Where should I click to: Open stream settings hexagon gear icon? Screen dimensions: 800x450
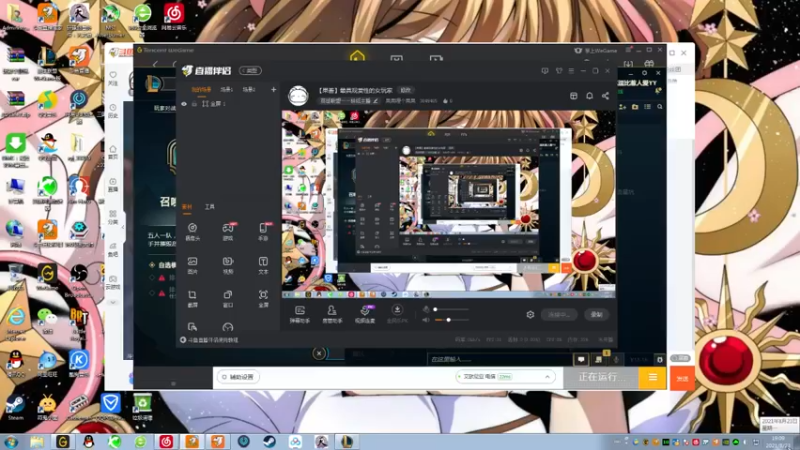[x=530, y=315]
